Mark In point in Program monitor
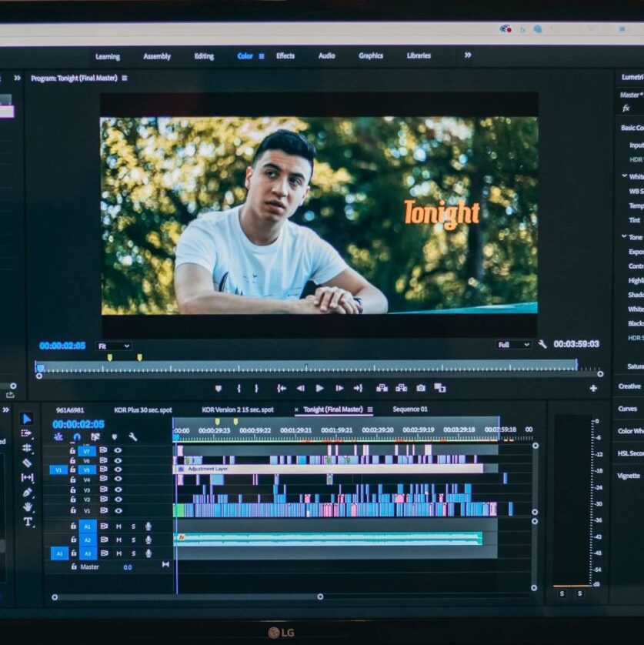Viewport: 644px width, 645px height. 239,389
